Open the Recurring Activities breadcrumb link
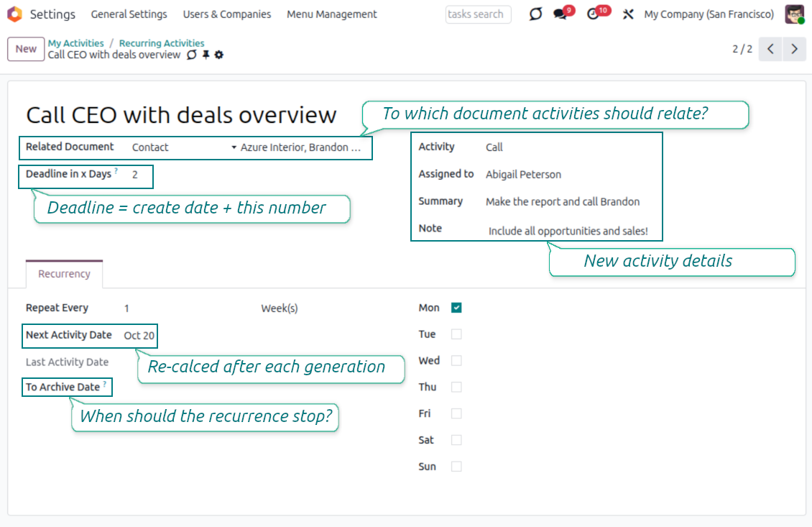 click(162, 43)
